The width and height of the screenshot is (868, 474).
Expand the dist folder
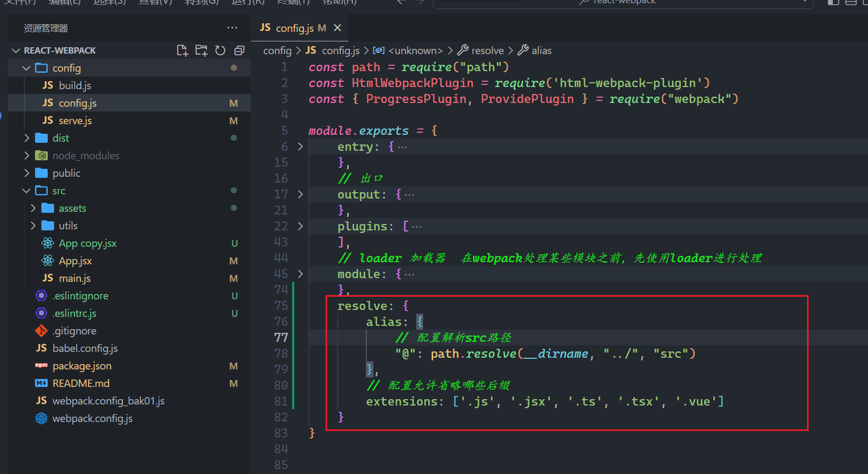[27, 138]
